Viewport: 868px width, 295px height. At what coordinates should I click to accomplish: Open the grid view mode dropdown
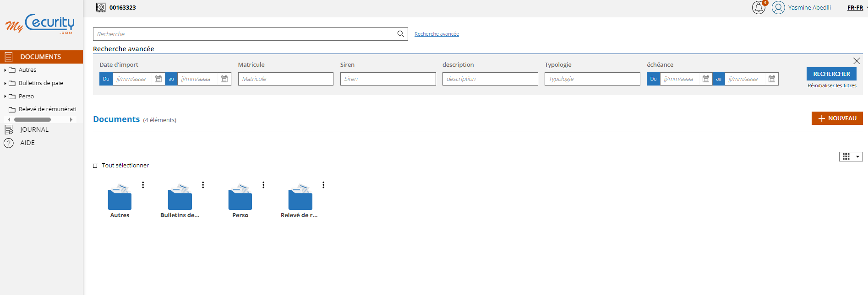click(851, 156)
